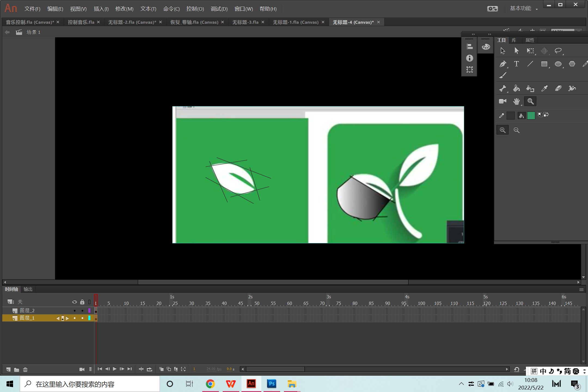Toggle visibility column eye icon
588x392 pixels.
74,302
